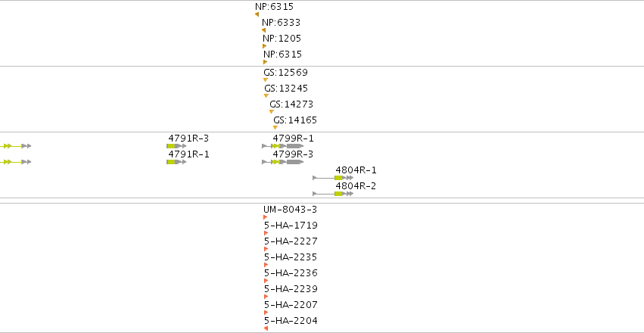
Task: Click the gene model glyph under 4804R-1
Action: (x=333, y=178)
